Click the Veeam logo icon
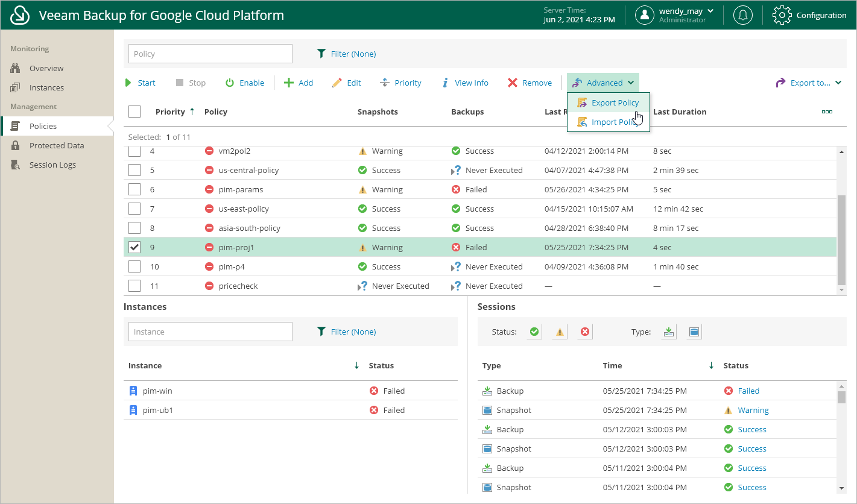The width and height of the screenshot is (857, 504). click(20, 15)
